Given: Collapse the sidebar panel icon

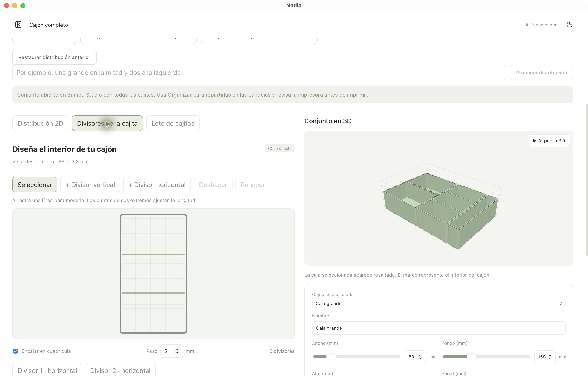Looking at the screenshot, I should (x=18, y=25).
